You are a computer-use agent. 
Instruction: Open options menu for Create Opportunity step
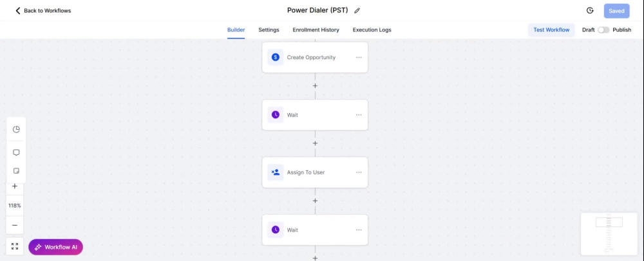point(359,57)
